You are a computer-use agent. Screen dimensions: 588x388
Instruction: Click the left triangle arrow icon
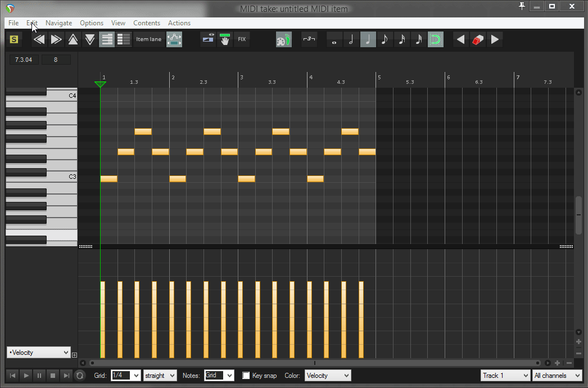pyautogui.click(x=460, y=39)
